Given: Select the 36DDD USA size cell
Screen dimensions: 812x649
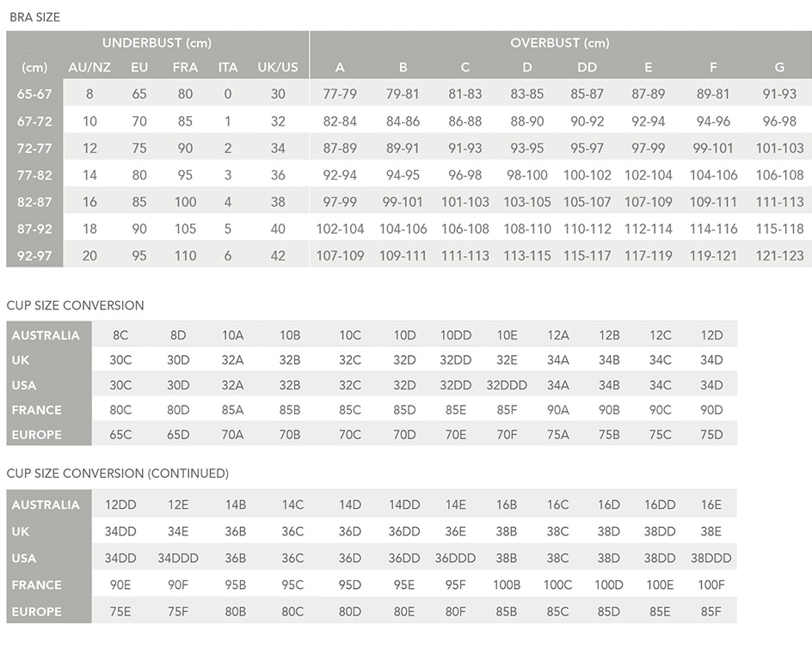Looking at the screenshot, I should pos(455,559).
